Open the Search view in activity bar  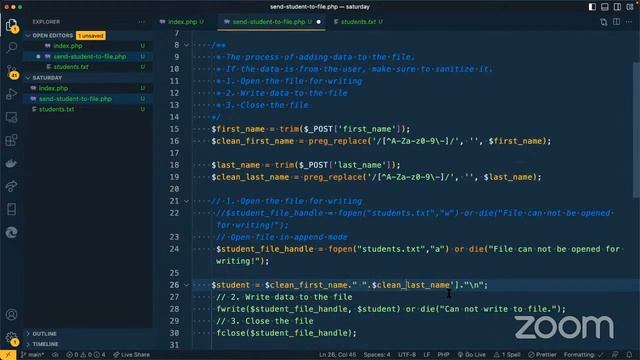(x=11, y=47)
